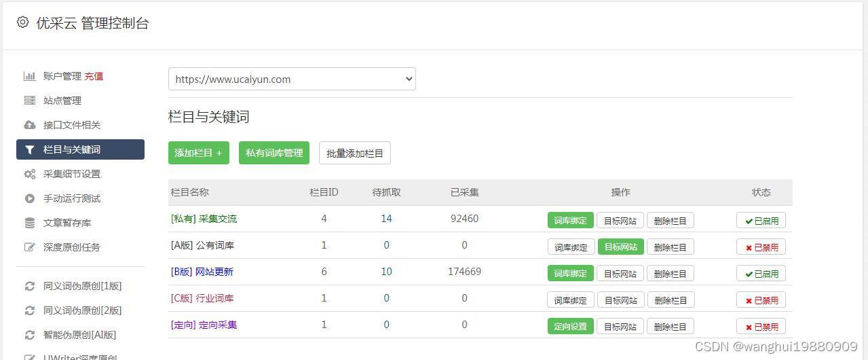Select the 栏目与关键词 sidebar item
Image resolution: width=868 pixels, height=360 pixels.
click(x=80, y=149)
